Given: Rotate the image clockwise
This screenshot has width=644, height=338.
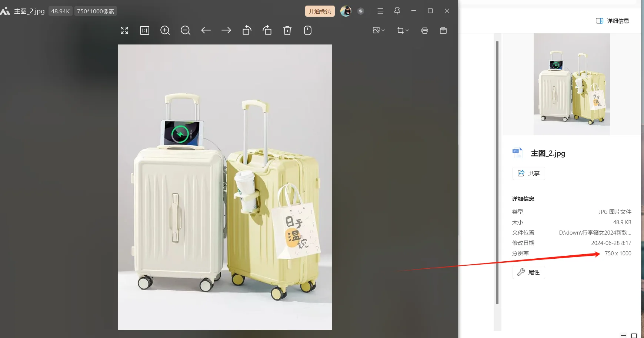Looking at the screenshot, I should [x=267, y=30].
